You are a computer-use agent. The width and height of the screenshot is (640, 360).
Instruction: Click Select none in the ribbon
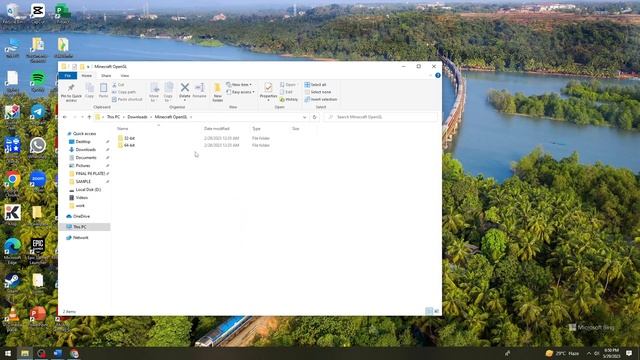click(318, 92)
